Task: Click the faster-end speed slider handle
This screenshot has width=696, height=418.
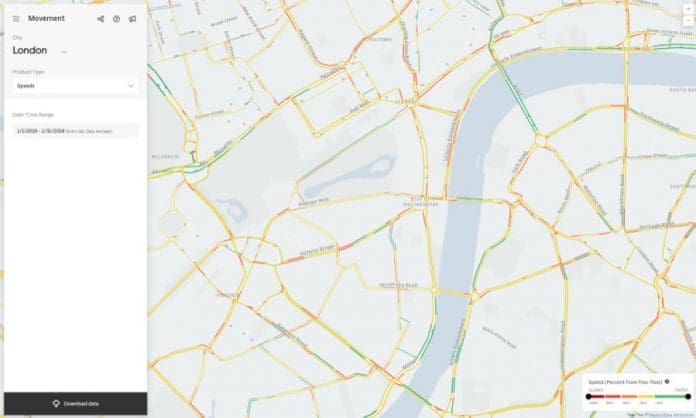Action: click(688, 396)
